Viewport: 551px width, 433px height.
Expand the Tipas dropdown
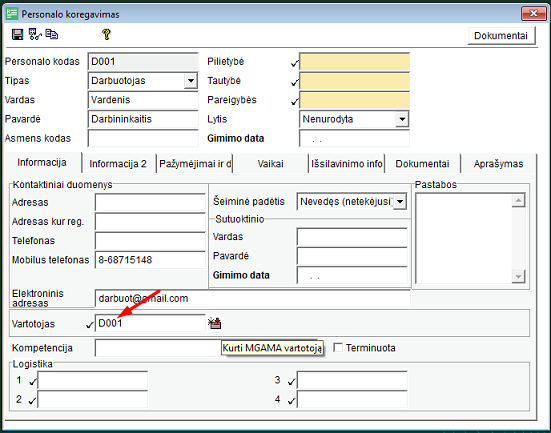tap(190, 81)
